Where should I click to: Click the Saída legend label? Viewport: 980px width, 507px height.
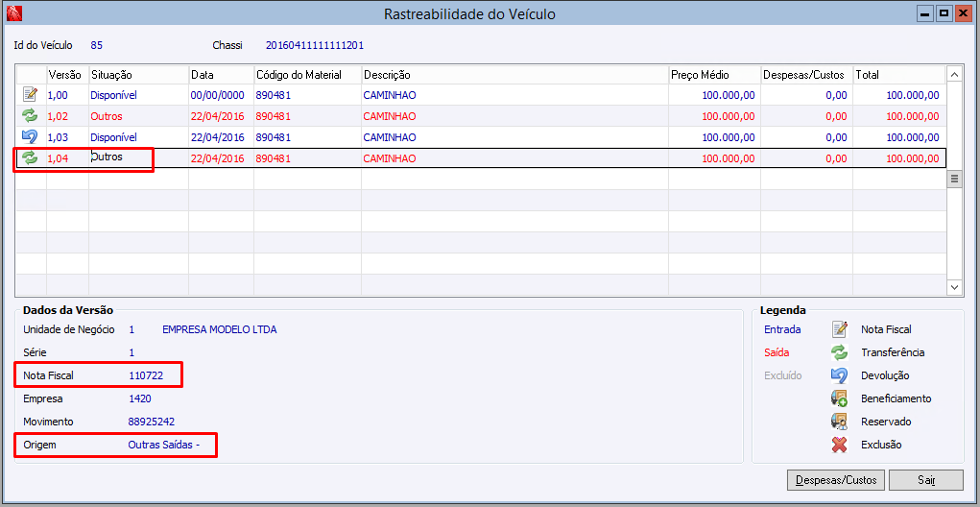pos(777,352)
